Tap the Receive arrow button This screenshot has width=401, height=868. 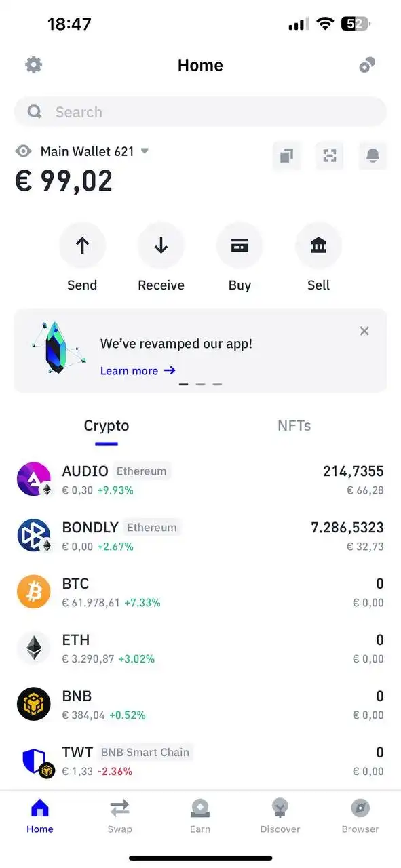pyautogui.click(x=161, y=245)
